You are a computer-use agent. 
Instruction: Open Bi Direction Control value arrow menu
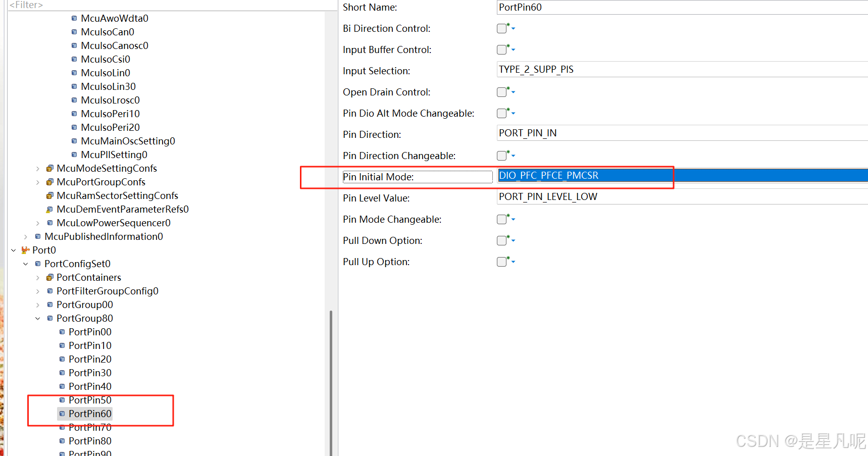point(513,29)
